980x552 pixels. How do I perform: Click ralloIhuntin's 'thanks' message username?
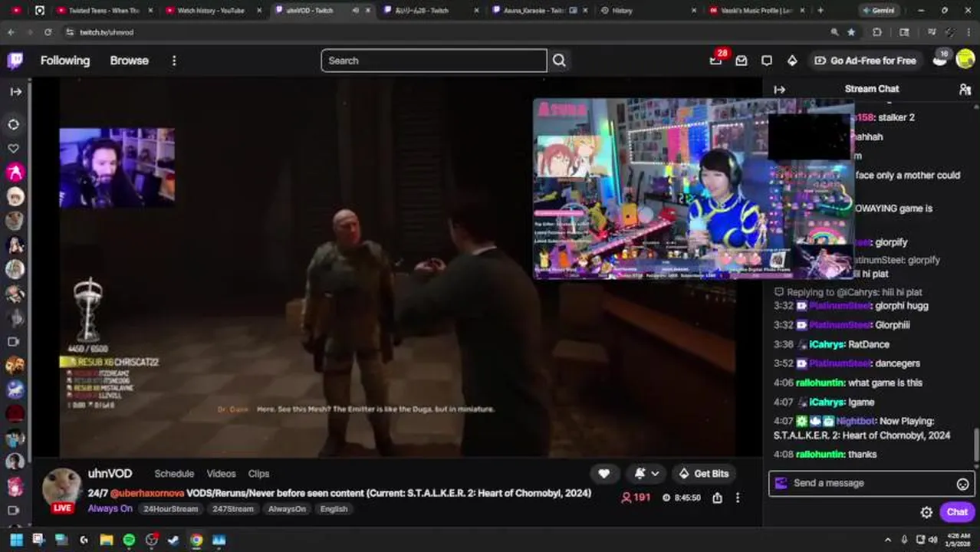point(820,455)
